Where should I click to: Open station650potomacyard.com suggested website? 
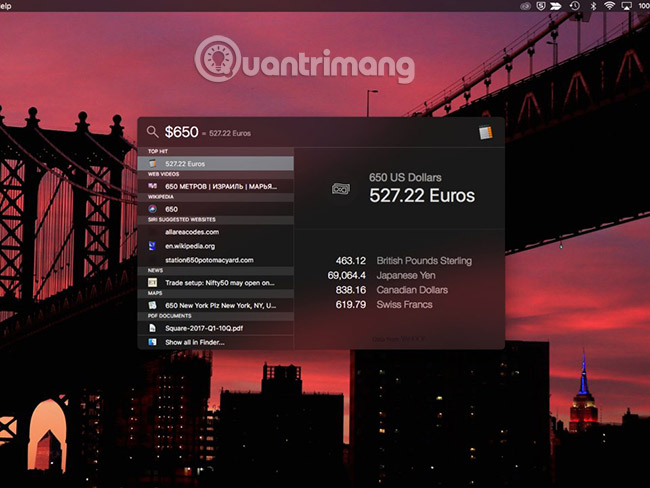[216, 260]
